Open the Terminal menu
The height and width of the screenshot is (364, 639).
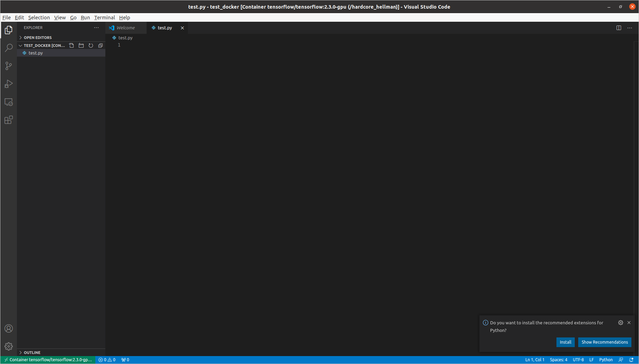click(x=104, y=18)
